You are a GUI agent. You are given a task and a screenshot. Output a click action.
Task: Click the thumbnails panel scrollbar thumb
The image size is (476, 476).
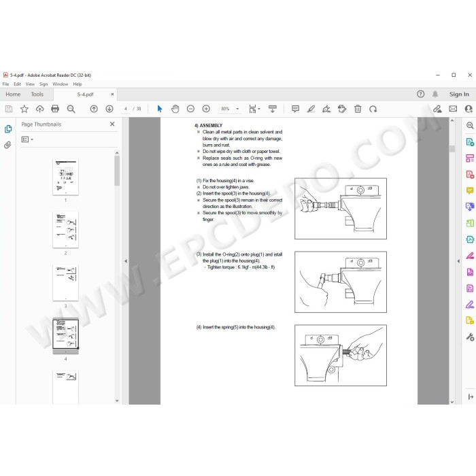pyautogui.click(x=117, y=171)
